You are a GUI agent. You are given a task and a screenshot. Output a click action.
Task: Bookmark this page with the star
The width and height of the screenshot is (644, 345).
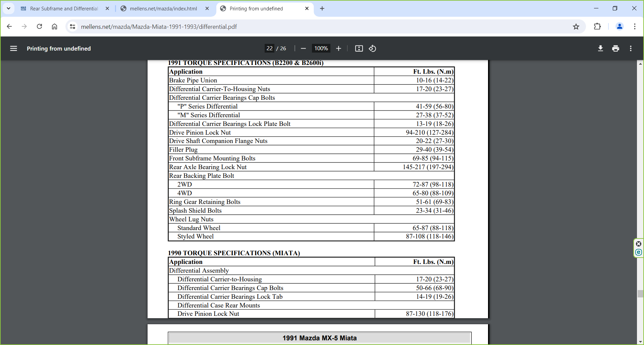(x=576, y=27)
